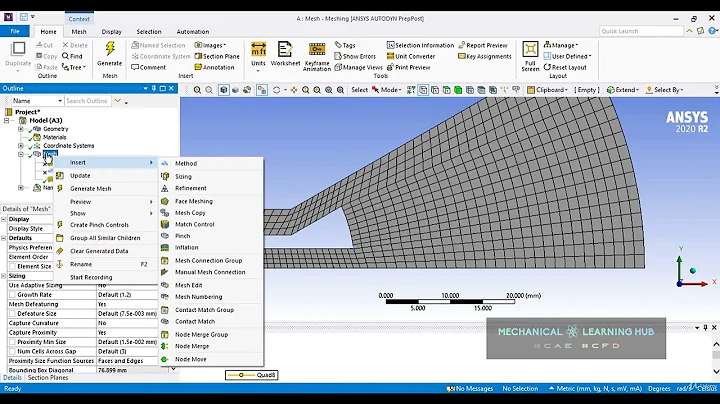Image resolution: width=720 pixels, height=404 pixels.
Task: Click Print Preview
Action: [x=408, y=67]
